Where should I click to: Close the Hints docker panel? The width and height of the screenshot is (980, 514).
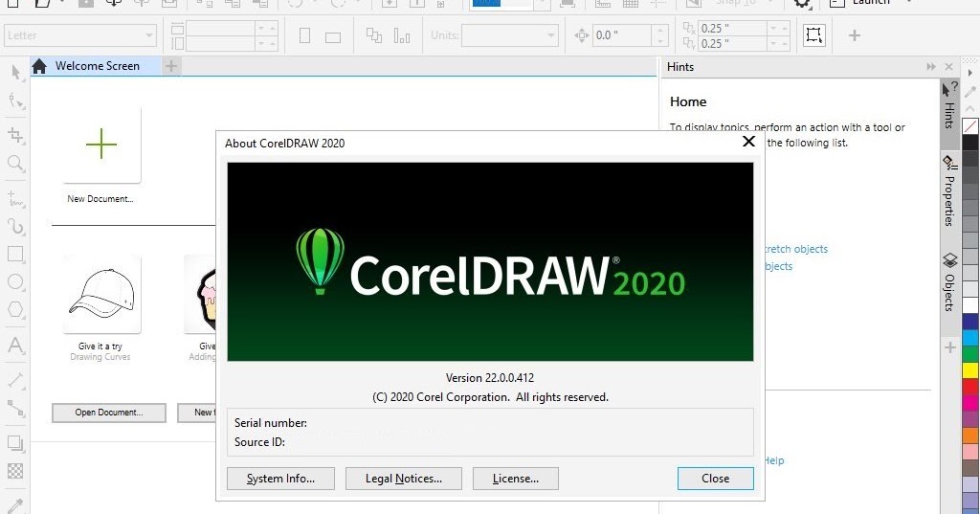point(948,66)
